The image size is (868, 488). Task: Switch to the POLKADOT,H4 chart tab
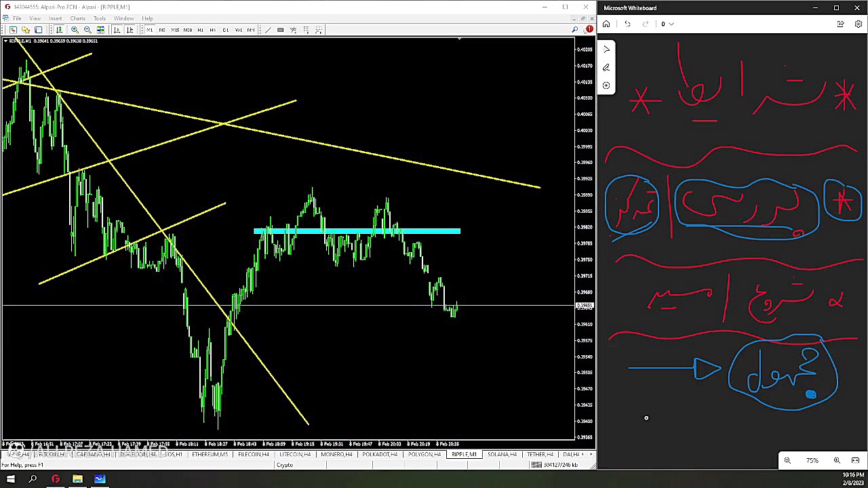[x=379, y=454]
